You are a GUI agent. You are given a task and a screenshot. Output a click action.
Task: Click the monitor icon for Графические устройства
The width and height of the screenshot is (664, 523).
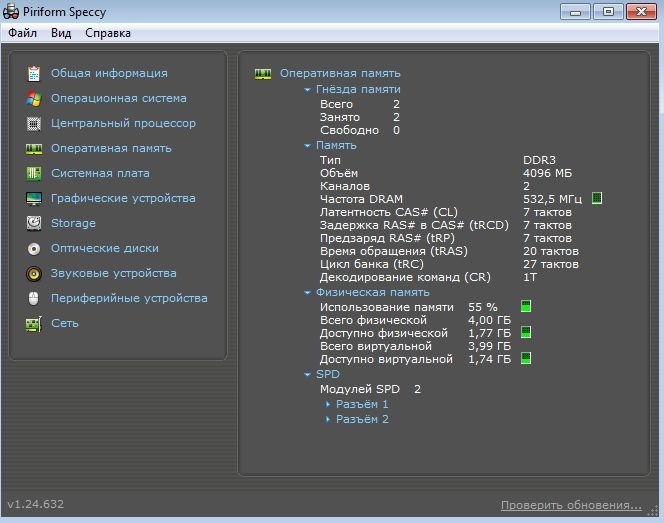click(x=34, y=199)
